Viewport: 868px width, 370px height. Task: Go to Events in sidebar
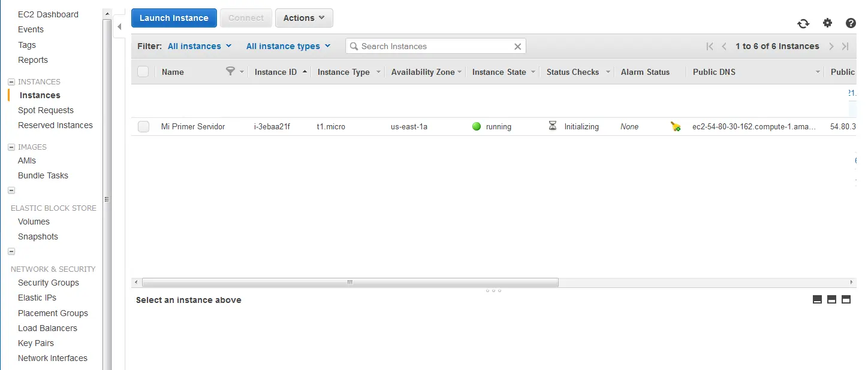point(31,29)
